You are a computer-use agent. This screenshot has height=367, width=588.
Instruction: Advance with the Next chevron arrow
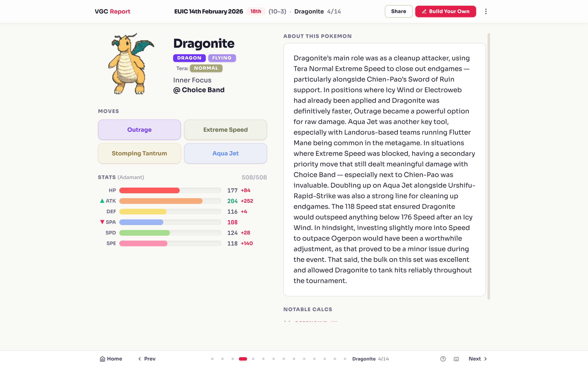(486, 359)
